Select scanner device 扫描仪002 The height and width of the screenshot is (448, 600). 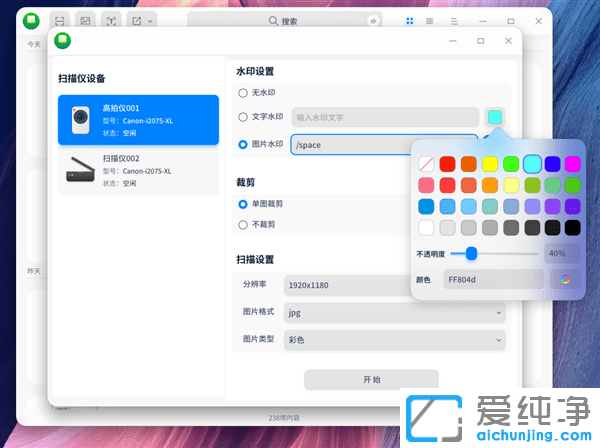(x=138, y=170)
